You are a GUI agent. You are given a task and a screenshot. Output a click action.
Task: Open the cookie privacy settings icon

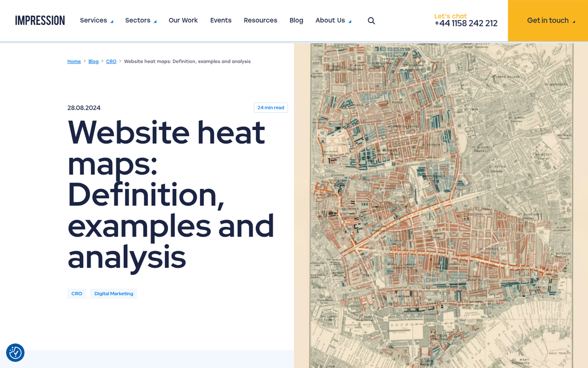pyautogui.click(x=15, y=353)
